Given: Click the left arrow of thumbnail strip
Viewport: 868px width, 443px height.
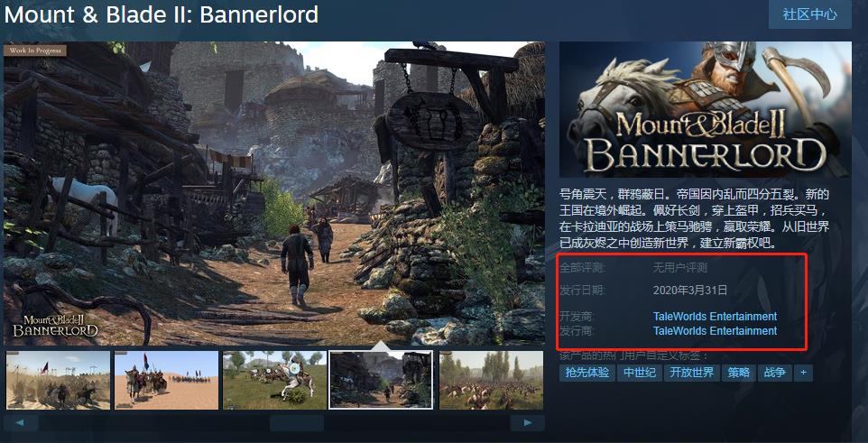Looking at the screenshot, I should (21, 423).
